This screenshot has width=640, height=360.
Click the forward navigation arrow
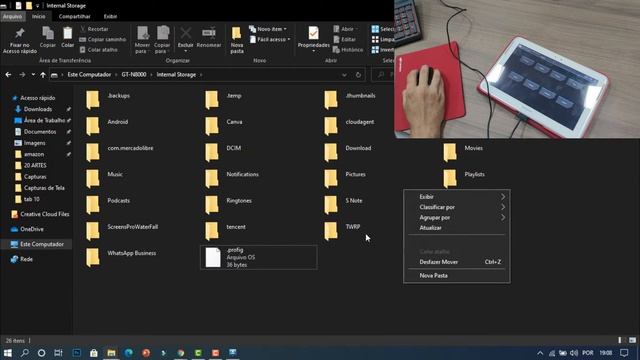pyautogui.click(x=22, y=75)
